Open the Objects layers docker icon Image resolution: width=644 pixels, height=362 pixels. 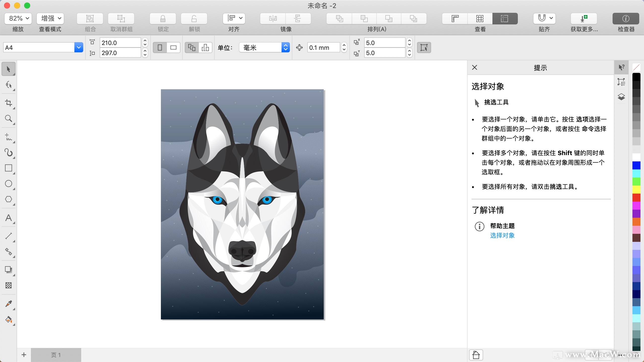click(621, 97)
